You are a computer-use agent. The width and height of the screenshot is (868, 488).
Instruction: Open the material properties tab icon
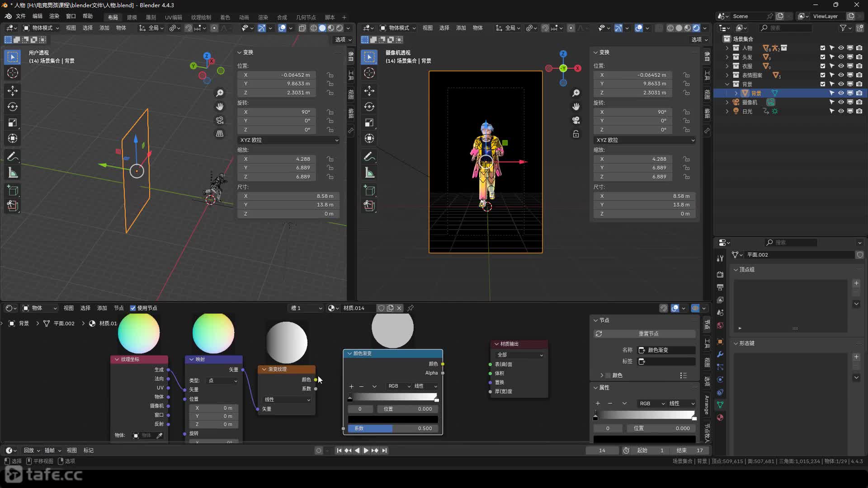(720, 417)
